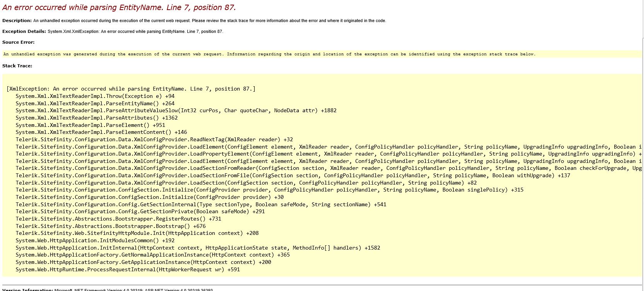Click the "GetNormalApplicationInstance" stack line
Viewport: 644px width, 291px height.
153,255
